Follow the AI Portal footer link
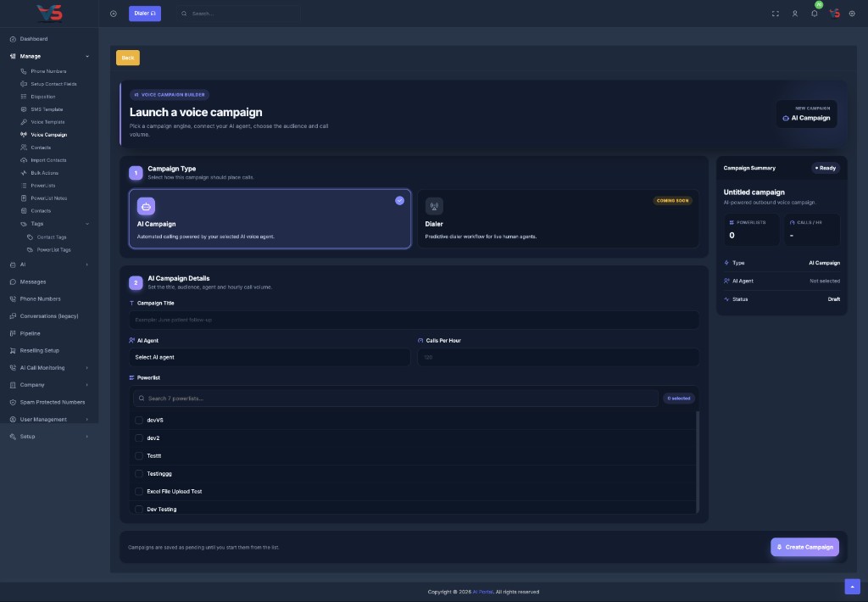This screenshot has width=868, height=602. [x=482, y=592]
